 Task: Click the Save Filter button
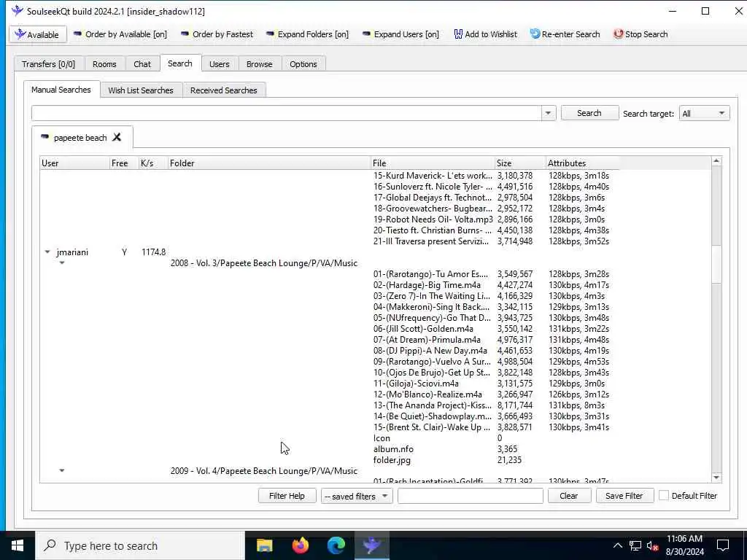coord(624,496)
